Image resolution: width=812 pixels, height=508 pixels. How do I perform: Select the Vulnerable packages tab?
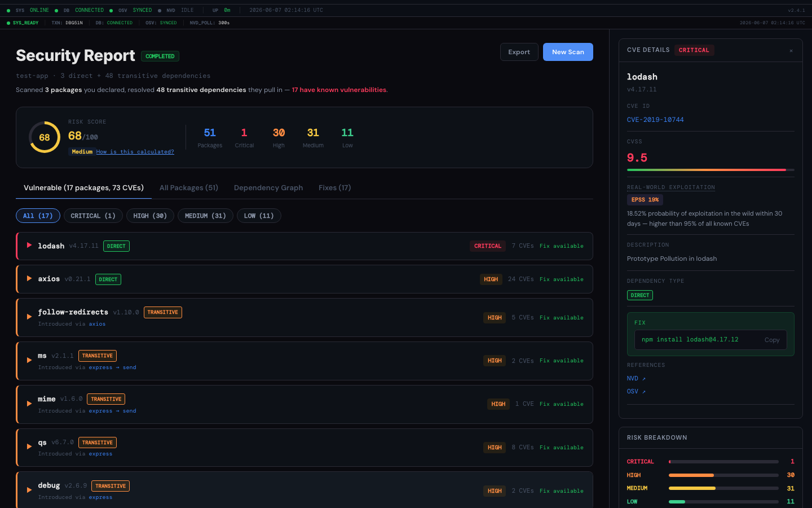click(x=83, y=188)
